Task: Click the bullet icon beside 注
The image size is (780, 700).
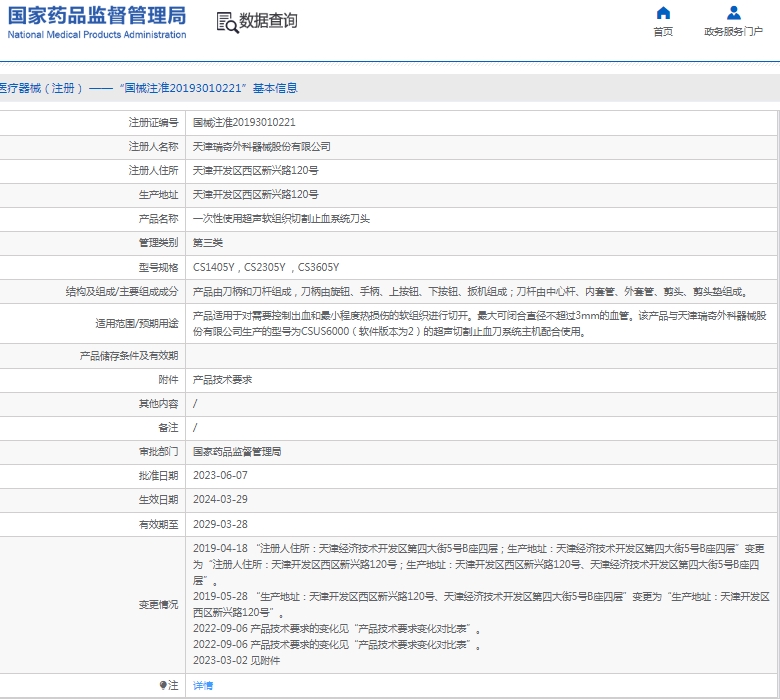Action: [163, 685]
